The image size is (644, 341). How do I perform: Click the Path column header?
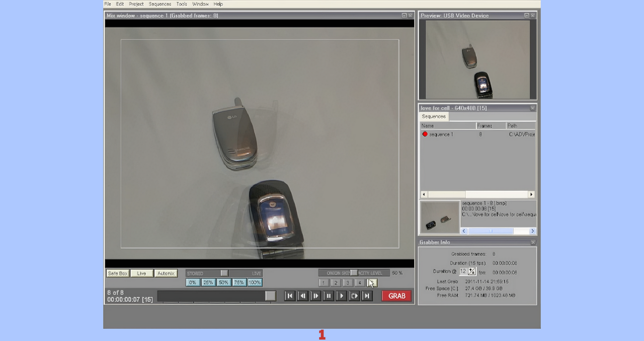coord(521,125)
